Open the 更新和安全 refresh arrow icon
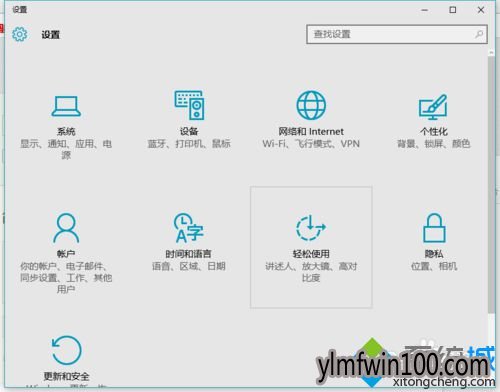The height and width of the screenshot is (392, 500). pos(66,350)
